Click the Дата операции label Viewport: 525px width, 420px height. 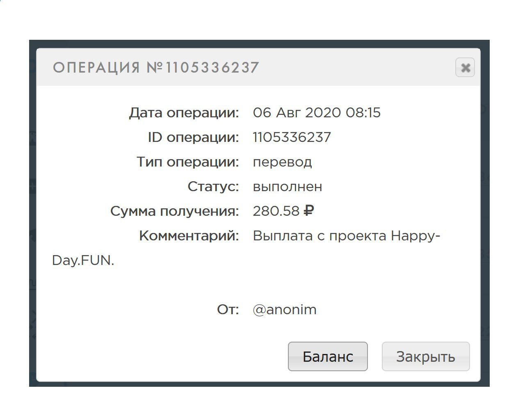click(x=184, y=113)
